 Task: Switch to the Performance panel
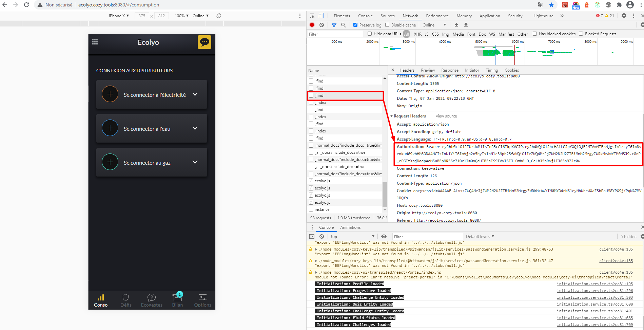point(437,16)
